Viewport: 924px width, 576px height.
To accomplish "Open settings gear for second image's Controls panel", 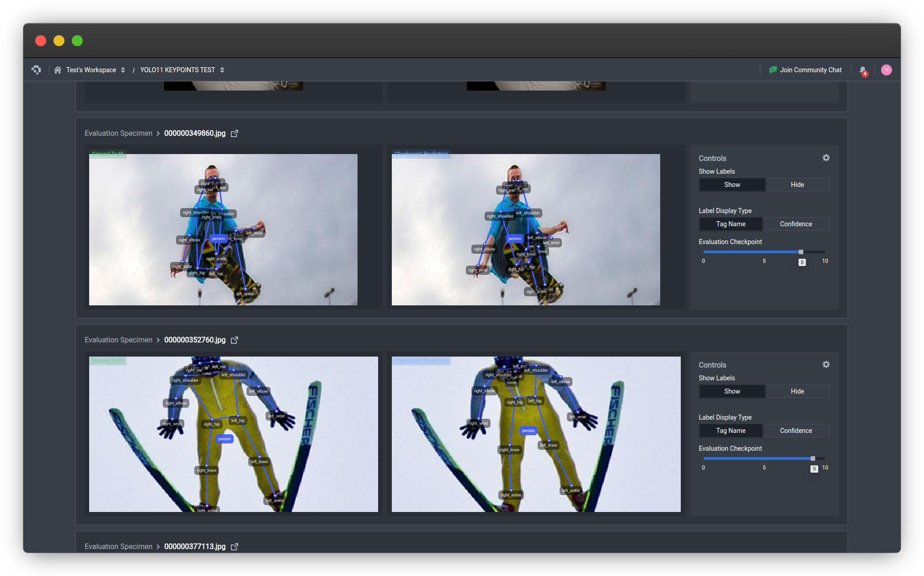I will pos(826,364).
